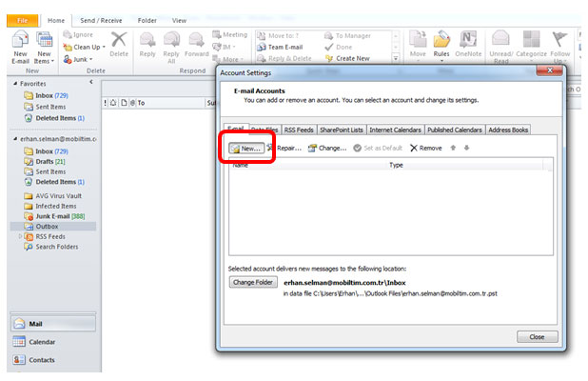Sort message list by the To column
This screenshot has height=381, width=588.
pos(170,103)
